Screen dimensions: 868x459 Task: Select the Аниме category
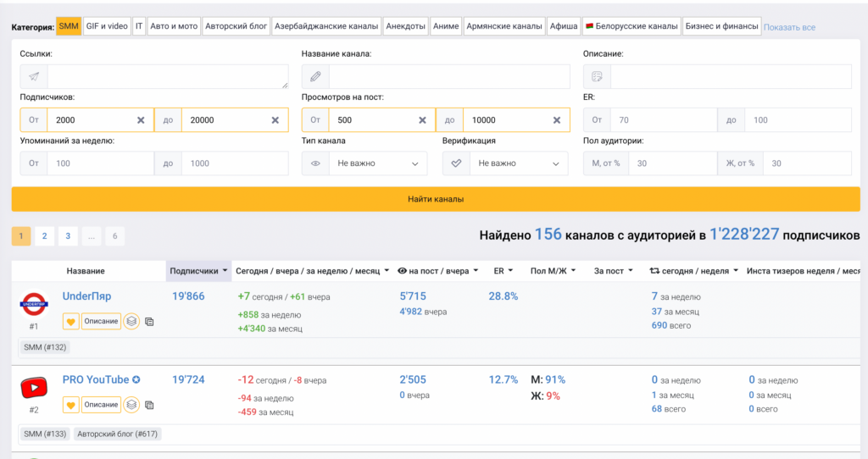446,26
